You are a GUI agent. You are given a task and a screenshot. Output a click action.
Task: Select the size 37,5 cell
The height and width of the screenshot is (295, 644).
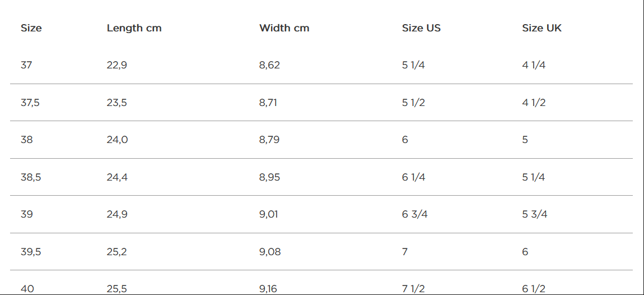(30, 103)
